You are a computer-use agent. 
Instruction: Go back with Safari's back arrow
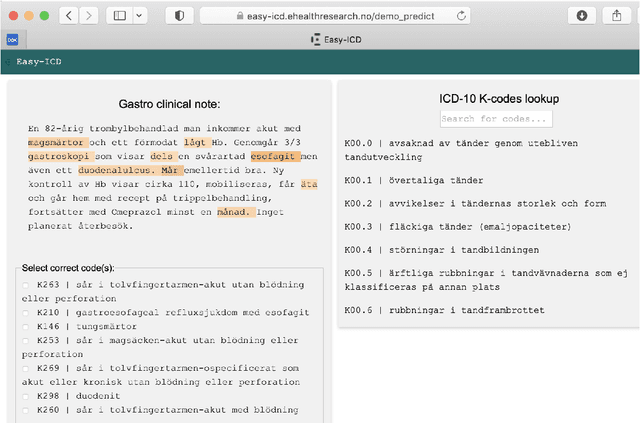click(68, 16)
